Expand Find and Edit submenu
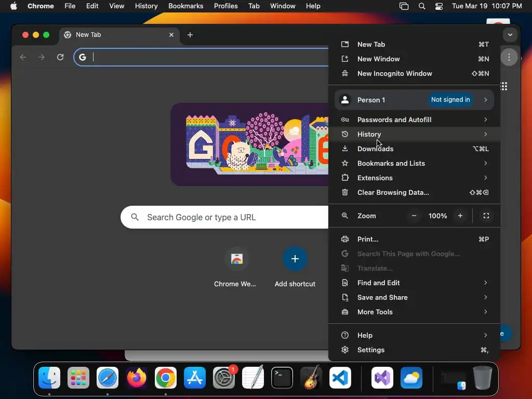 click(x=414, y=283)
